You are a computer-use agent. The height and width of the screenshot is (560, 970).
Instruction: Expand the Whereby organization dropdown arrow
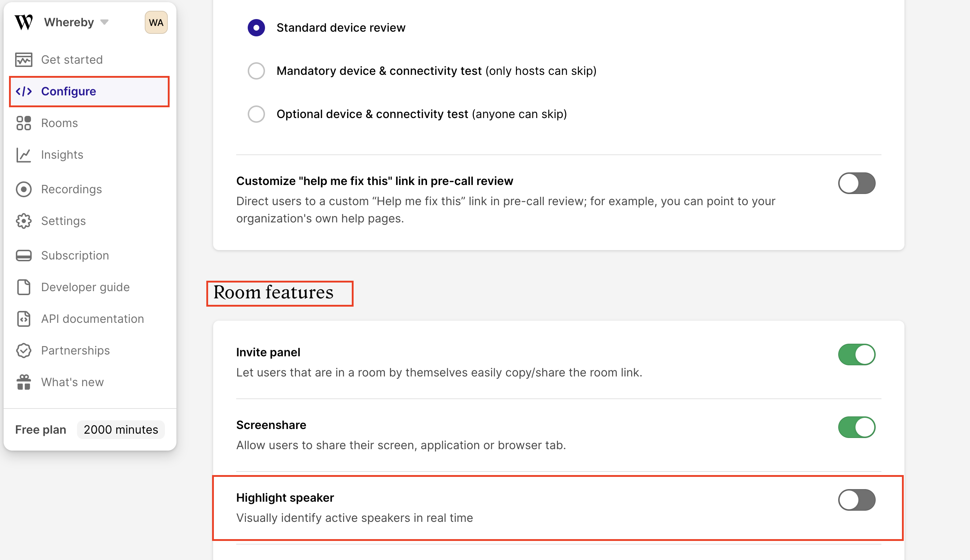tap(104, 22)
